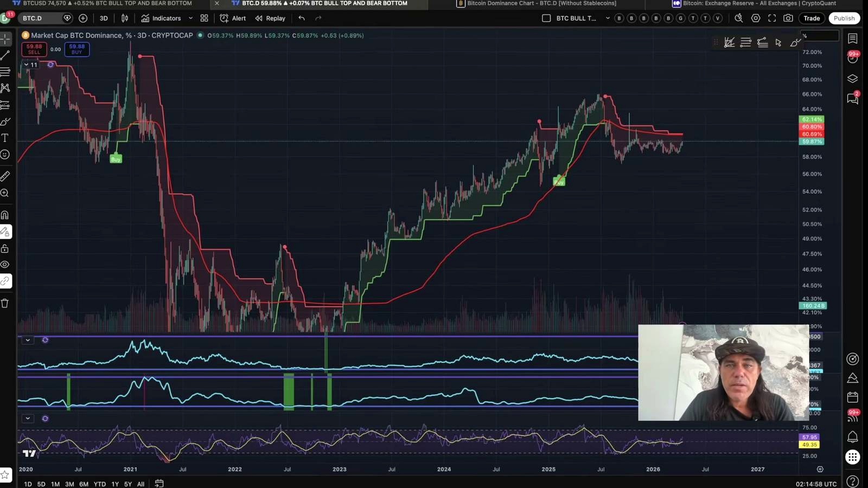This screenshot has width=868, height=488.
Task: Select the ruler measure tool
Action: 5,176
